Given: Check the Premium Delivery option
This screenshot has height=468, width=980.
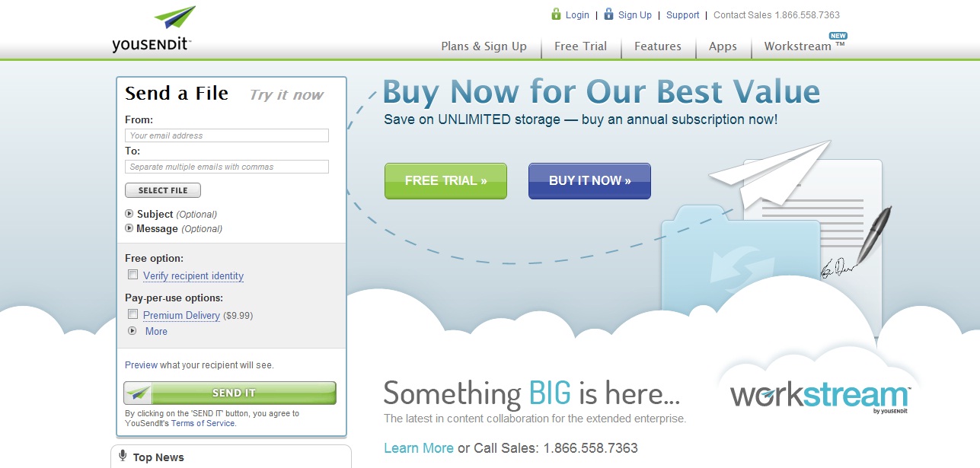Looking at the screenshot, I should 132,314.
